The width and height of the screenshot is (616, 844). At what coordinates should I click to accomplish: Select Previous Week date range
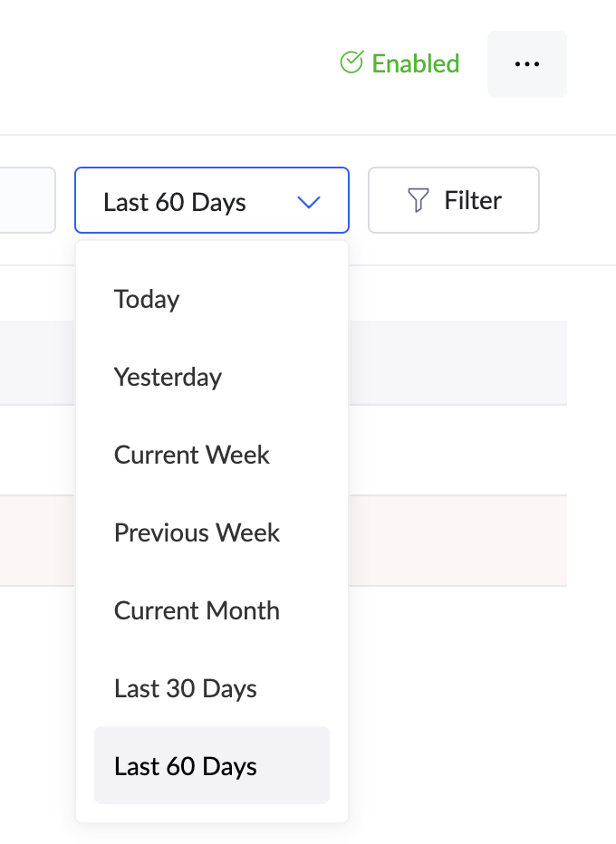click(197, 532)
